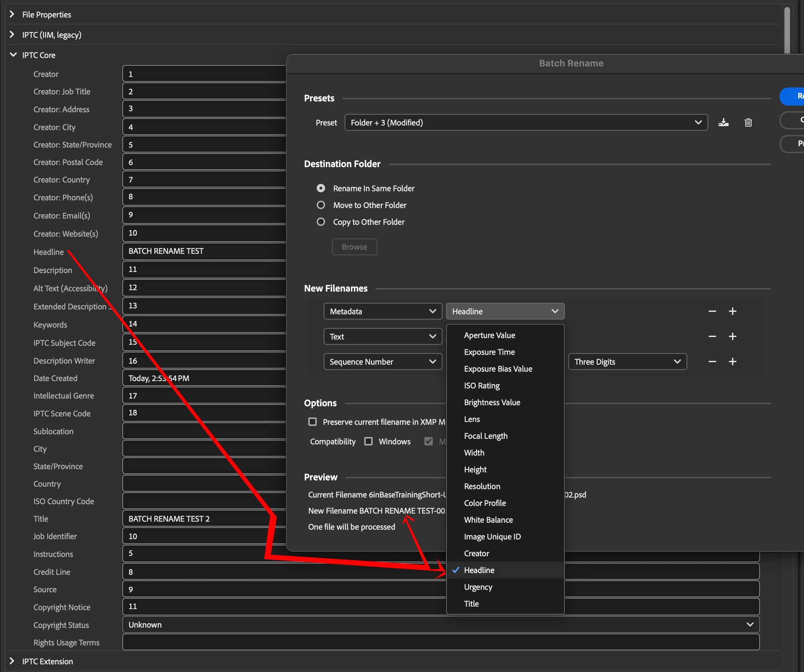Screen dimensions: 804x672
Task: Toggle Preserve current filename in XMP checkbox
Action: click(313, 422)
